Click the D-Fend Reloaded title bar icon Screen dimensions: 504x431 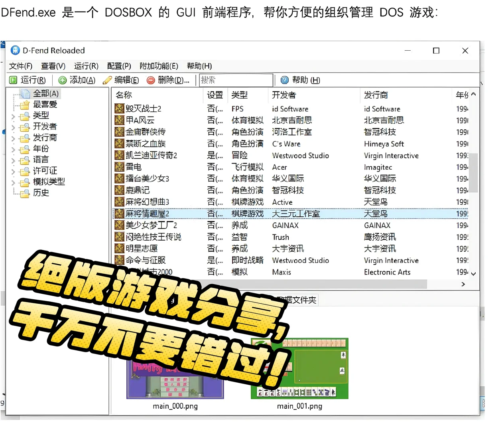[x=15, y=50]
